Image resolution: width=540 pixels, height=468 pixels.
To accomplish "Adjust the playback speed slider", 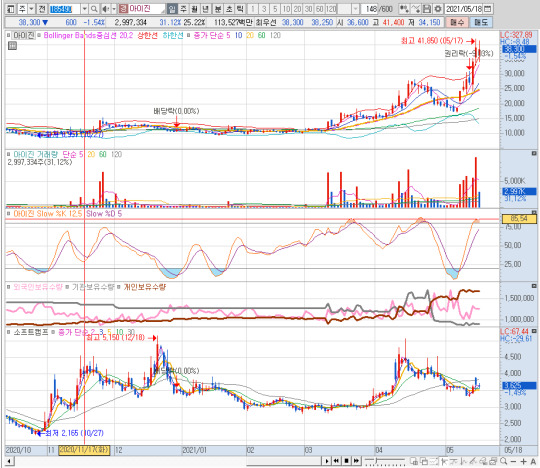I will coord(385,461).
